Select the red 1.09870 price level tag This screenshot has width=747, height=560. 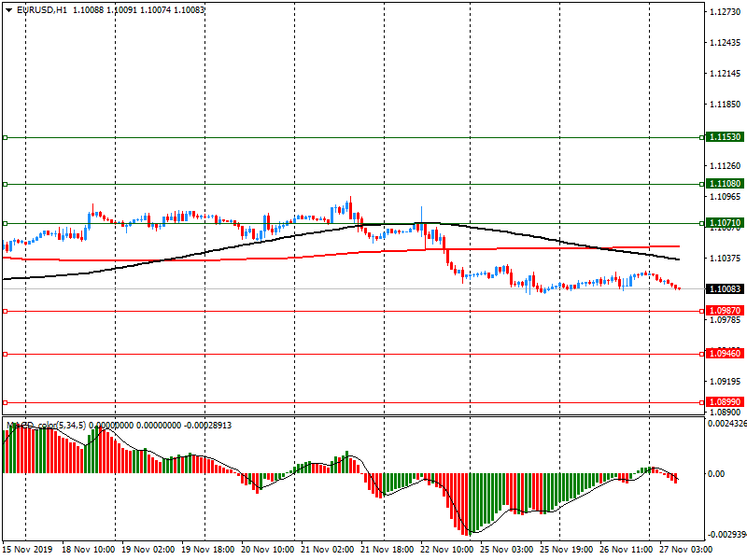[725, 311]
